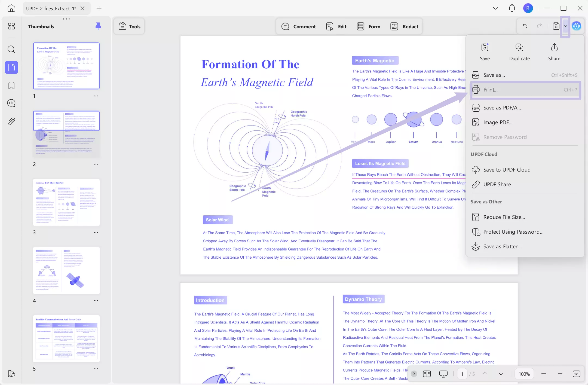Open the attachments paperclip panel
Viewport: 588px width, 385px height.
(x=11, y=121)
